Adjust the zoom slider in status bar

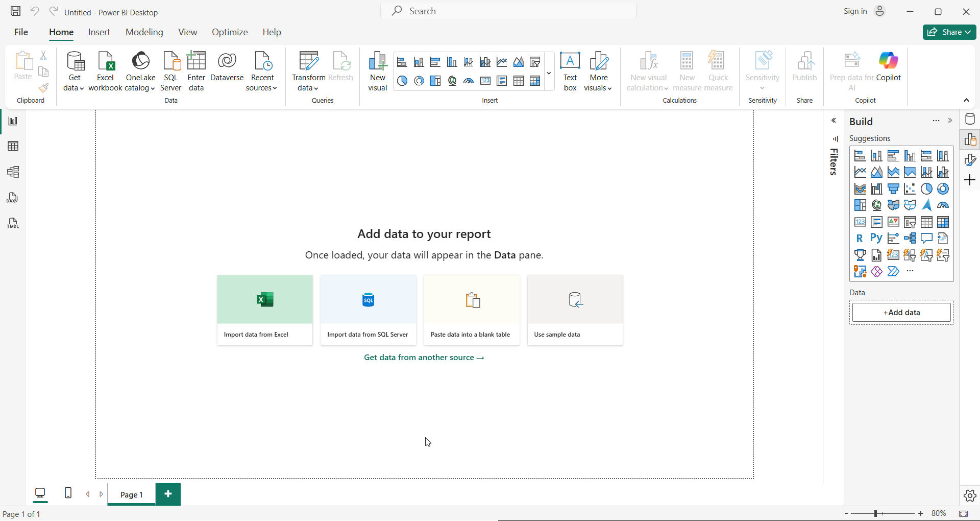point(876,514)
